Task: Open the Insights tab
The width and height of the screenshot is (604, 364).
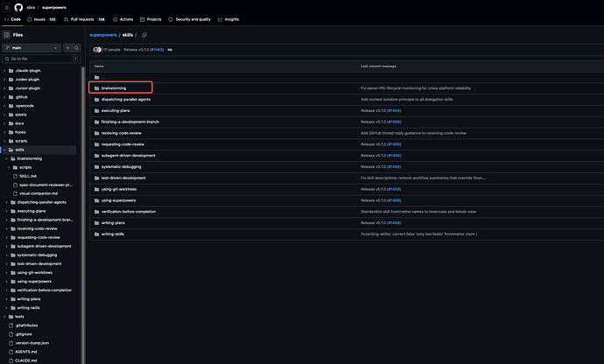Action: tap(228, 19)
